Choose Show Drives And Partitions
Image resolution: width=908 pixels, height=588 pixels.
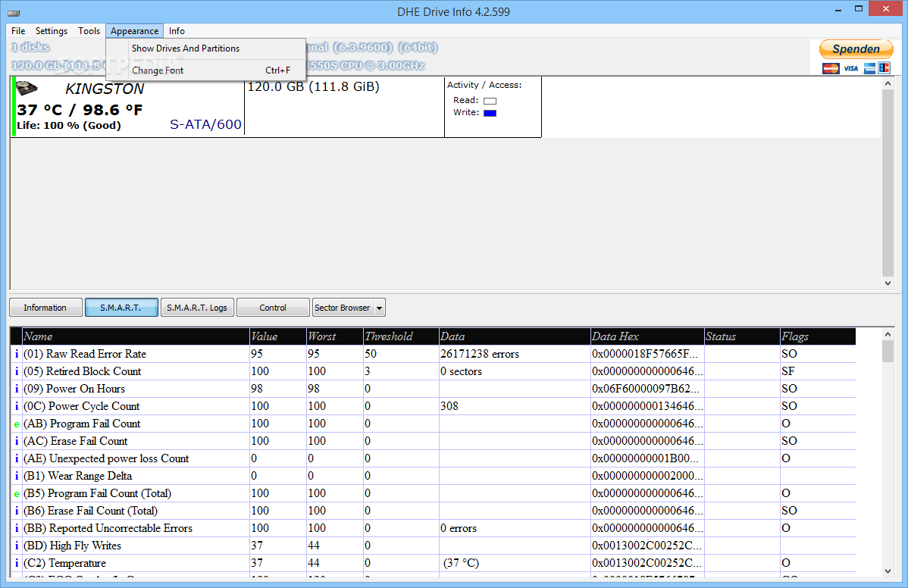coord(205,48)
